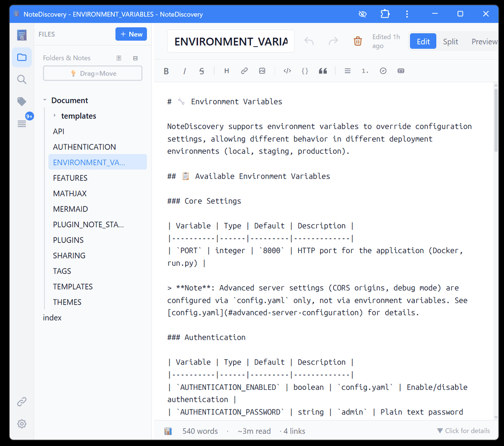Image resolution: width=504 pixels, height=446 pixels.
Task: Toggle the eye-slash visibility icon in the title bar
Action: [x=362, y=14]
